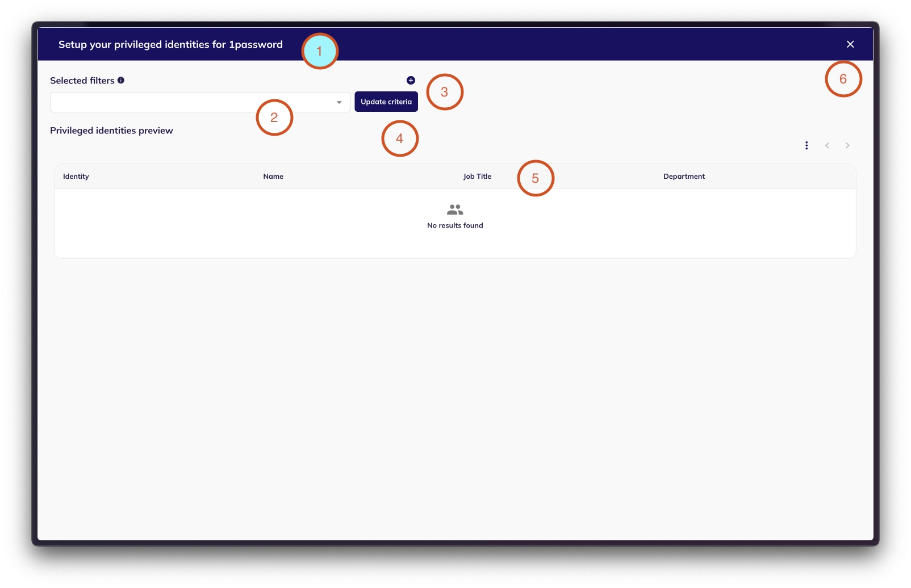
Task: Sort by the Name column header
Action: (273, 177)
